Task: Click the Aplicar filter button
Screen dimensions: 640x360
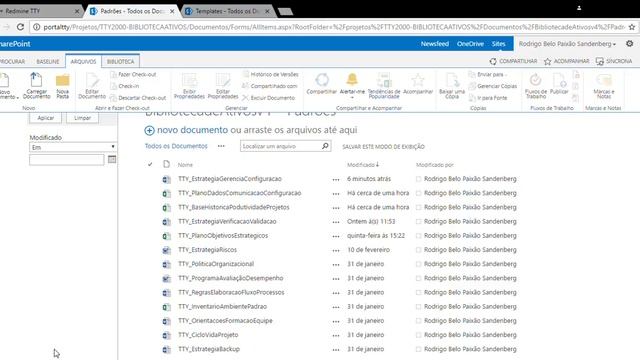Action: (x=45, y=118)
